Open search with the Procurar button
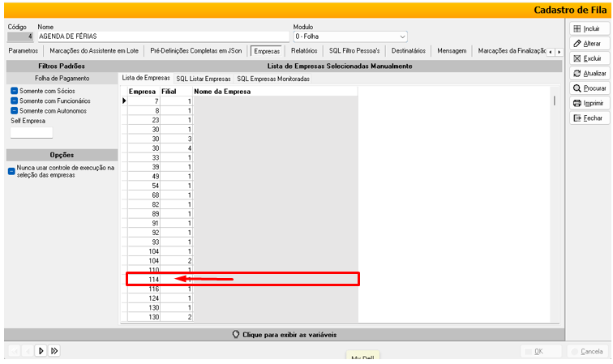 (589, 88)
